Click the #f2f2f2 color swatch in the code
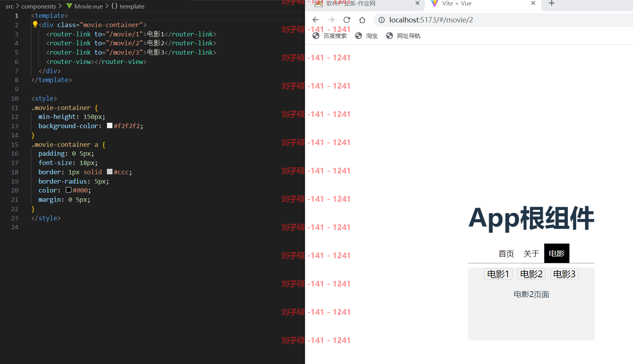This screenshot has width=633, height=364. pos(110,125)
